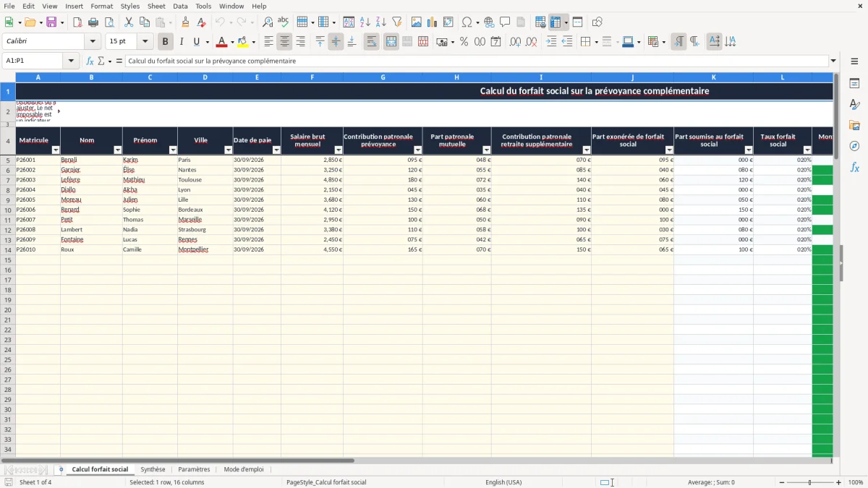Switch to the Mode d'emploi sheet tab

tap(244, 470)
